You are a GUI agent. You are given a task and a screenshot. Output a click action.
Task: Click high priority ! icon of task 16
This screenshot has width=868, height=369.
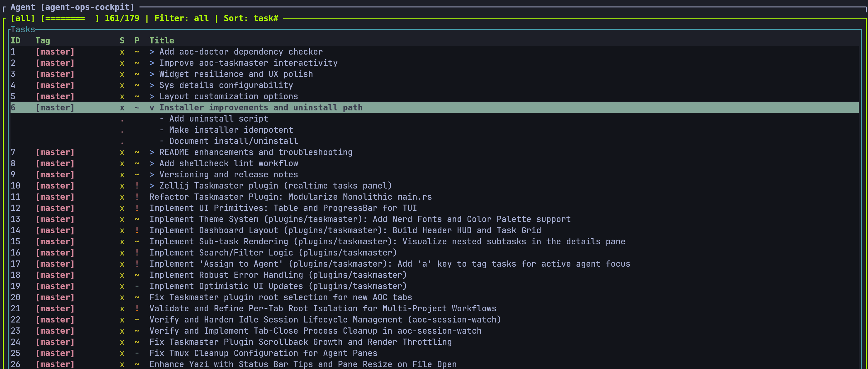coord(137,252)
